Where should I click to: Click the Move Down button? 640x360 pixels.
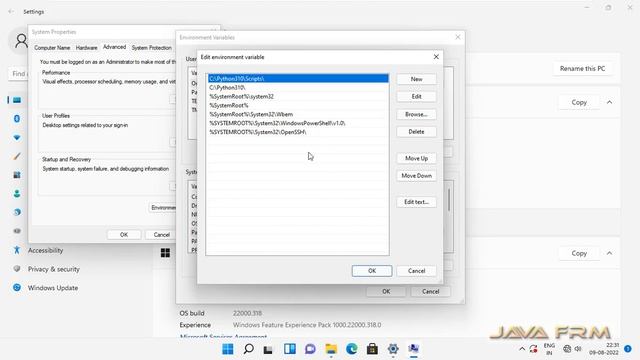(x=416, y=176)
